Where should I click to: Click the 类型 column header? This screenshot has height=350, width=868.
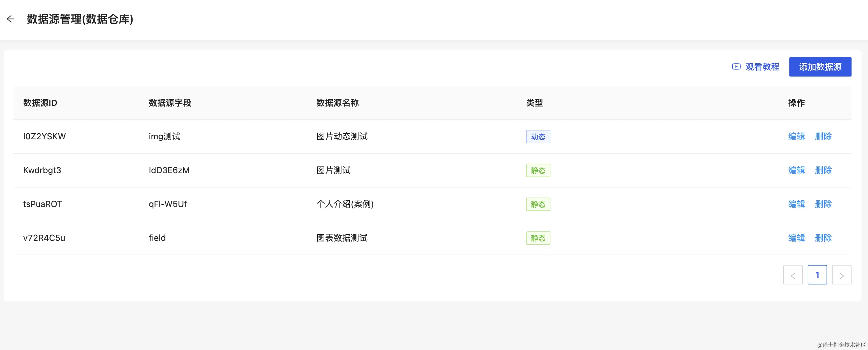(534, 103)
